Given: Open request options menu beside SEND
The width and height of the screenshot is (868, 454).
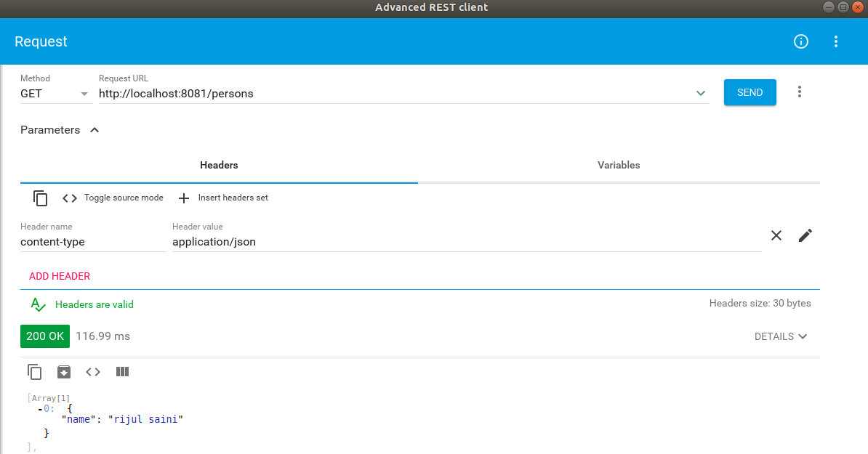Looking at the screenshot, I should coord(800,92).
